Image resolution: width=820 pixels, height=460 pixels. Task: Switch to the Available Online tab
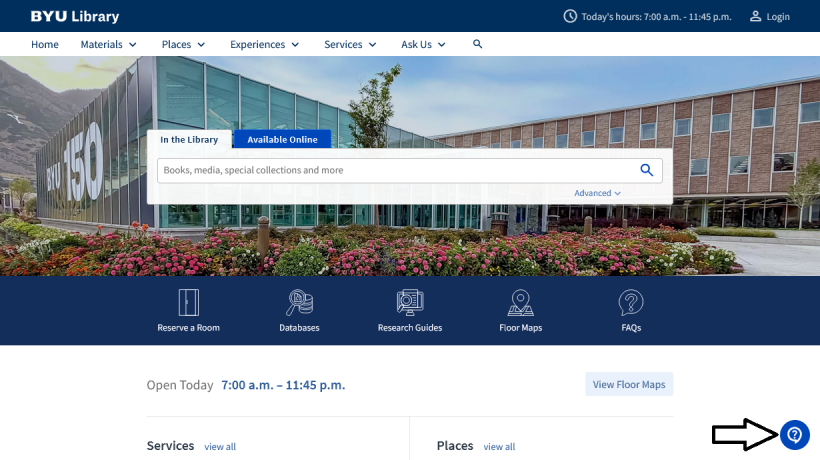pos(282,140)
